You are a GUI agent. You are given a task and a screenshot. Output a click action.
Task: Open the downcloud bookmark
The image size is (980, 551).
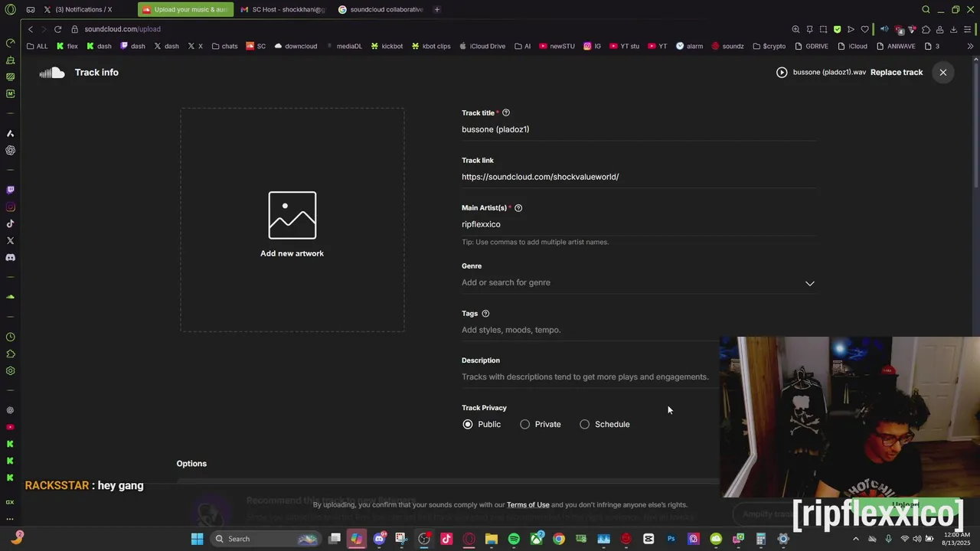click(x=296, y=46)
